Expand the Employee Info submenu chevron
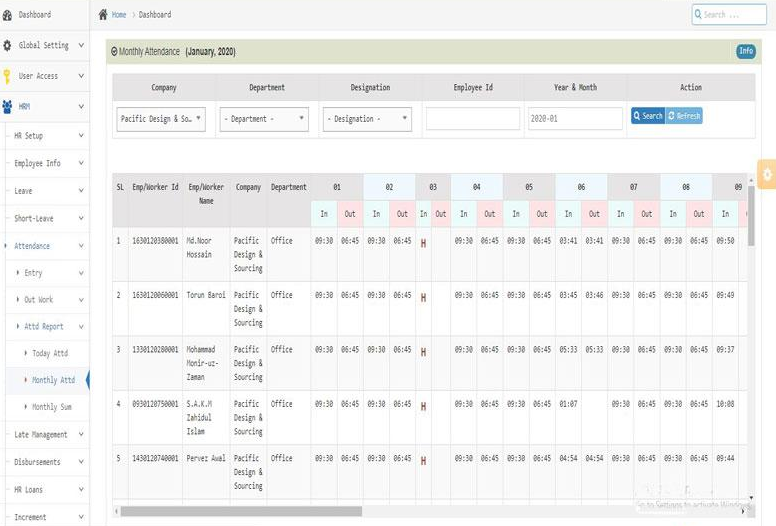Image resolution: width=776 pixels, height=526 pixels. point(81,163)
